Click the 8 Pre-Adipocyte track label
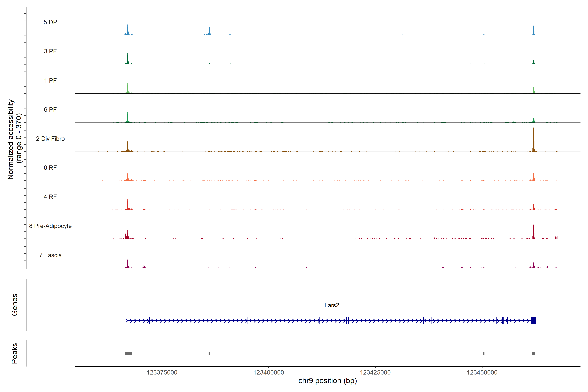The image size is (588, 392). coord(50,226)
